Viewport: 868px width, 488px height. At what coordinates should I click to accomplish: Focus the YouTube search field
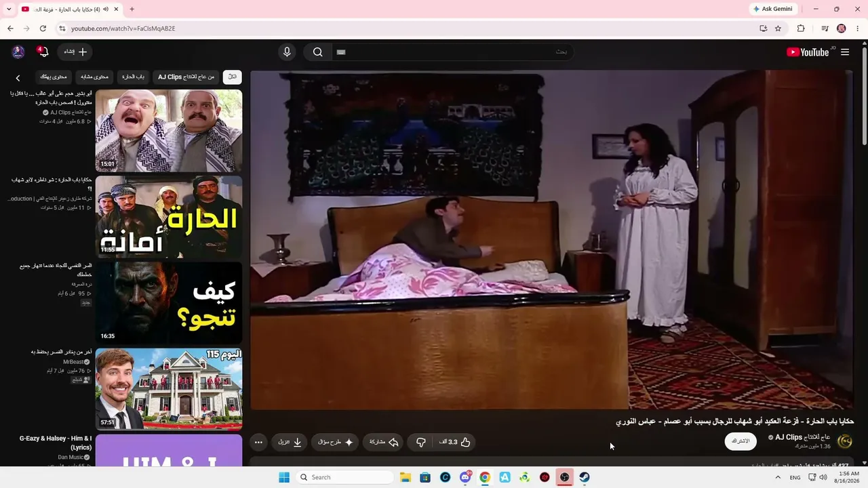click(451, 52)
